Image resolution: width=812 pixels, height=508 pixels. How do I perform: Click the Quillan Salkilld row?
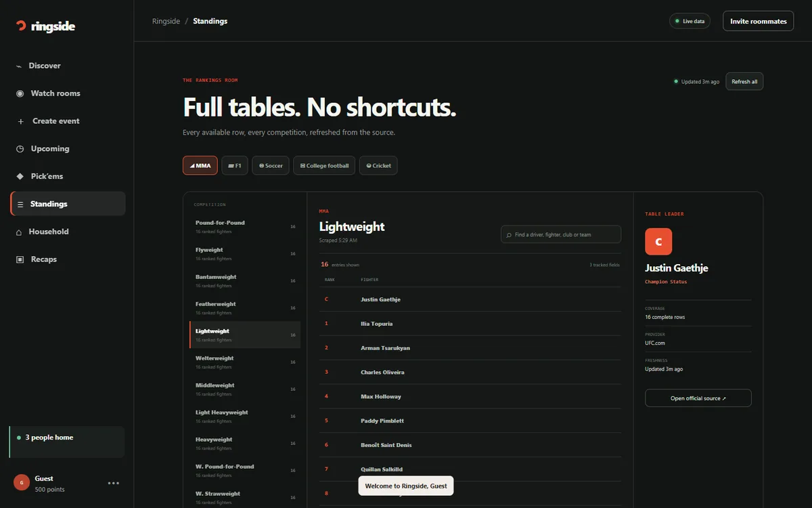(470, 469)
